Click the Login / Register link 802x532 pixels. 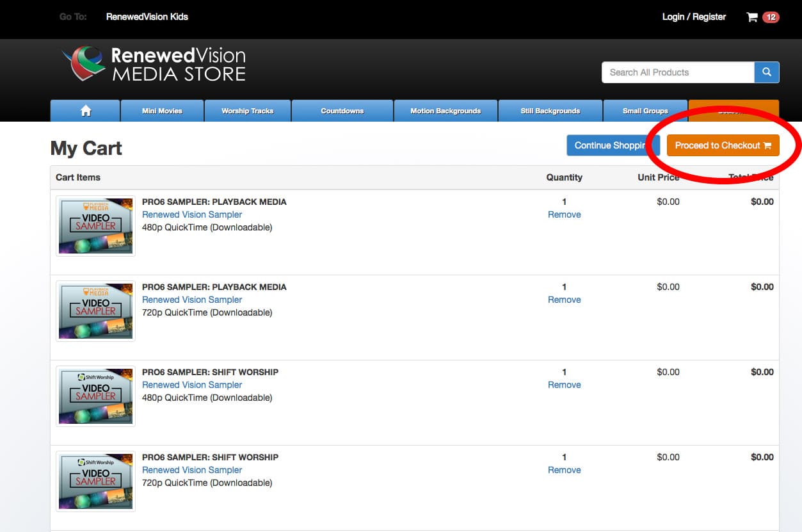tap(694, 17)
